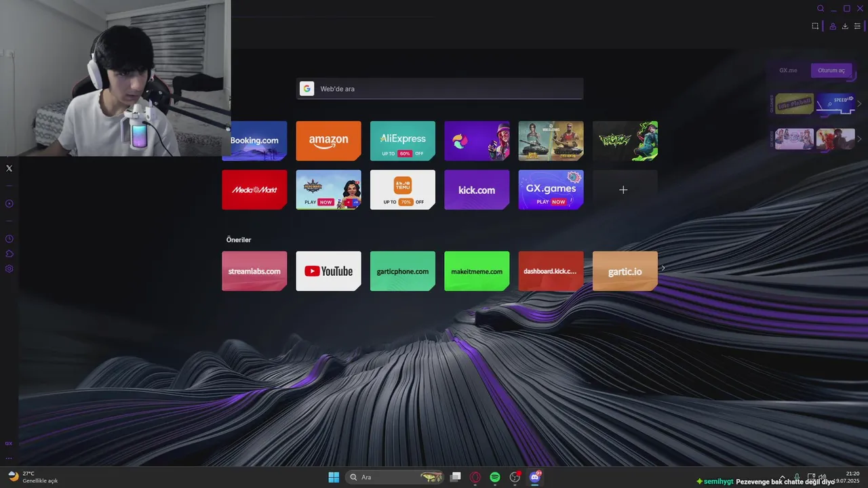This screenshot has width=868, height=488.
Task: Open the World of Tanks speed dial tile
Action: (x=551, y=141)
